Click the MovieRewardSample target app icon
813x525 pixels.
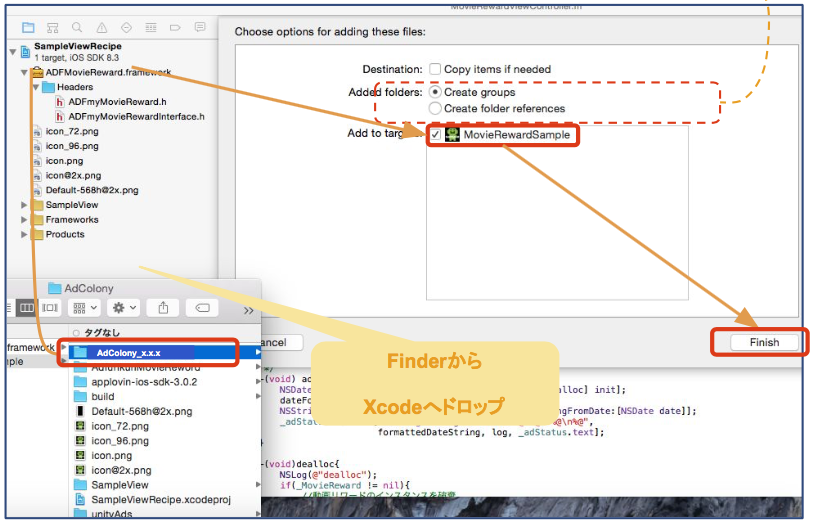pyautogui.click(x=453, y=135)
